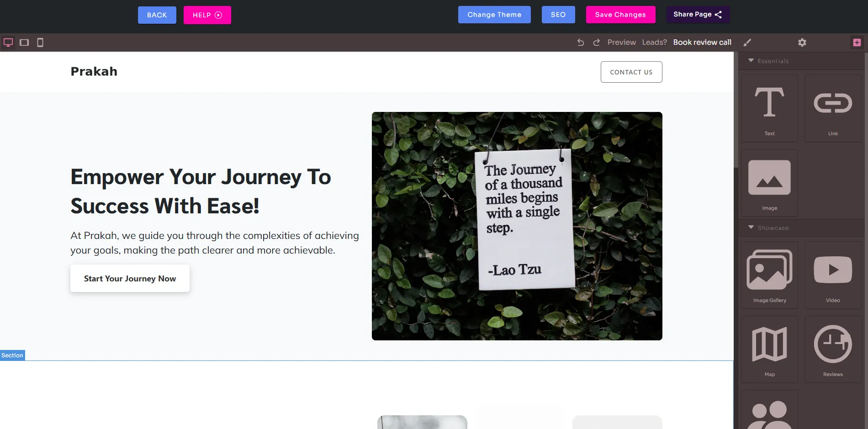This screenshot has height=429, width=868.
Task: Select the Image element icon
Action: 769,182
